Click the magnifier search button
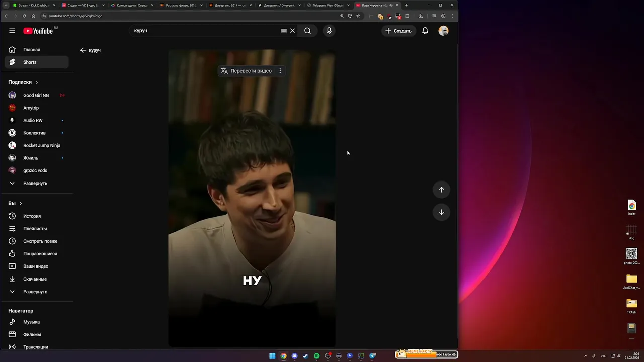Screen dimensions: 644x362 [307, 31]
